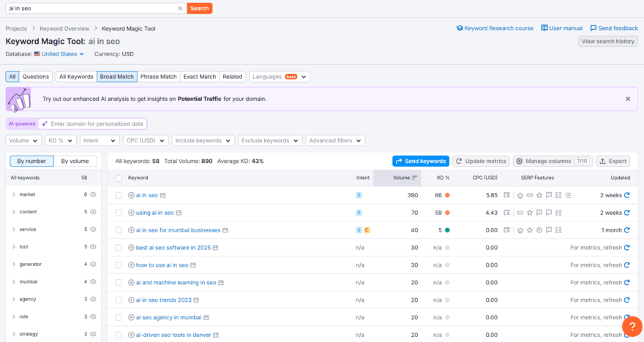This screenshot has height=342, width=644.
Task: Add 'using ai in seo' via plus icon
Action: (131, 213)
